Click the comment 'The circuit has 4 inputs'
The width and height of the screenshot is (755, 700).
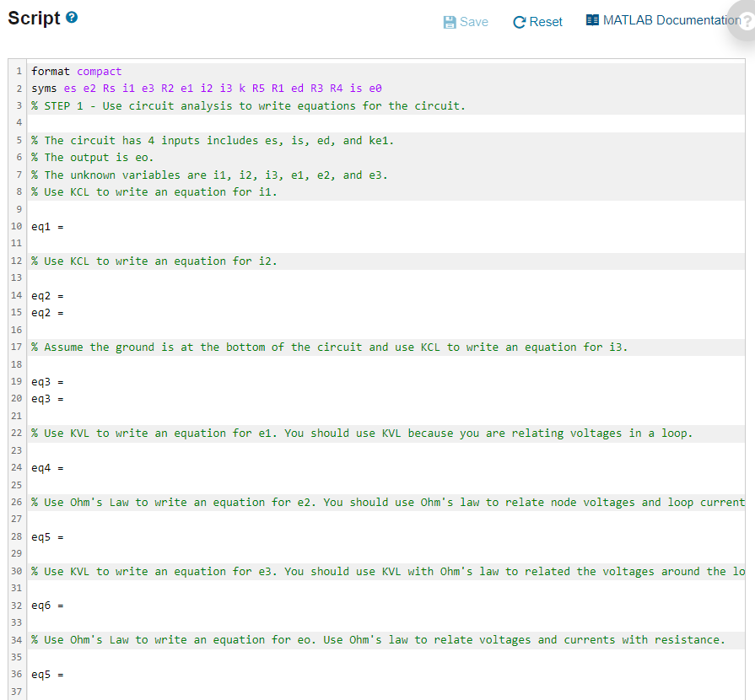(213, 141)
